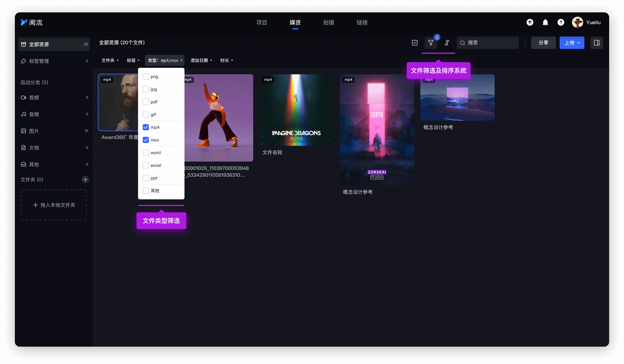624x364 pixels.
Task: Open the help question mark icon
Action: click(x=561, y=22)
